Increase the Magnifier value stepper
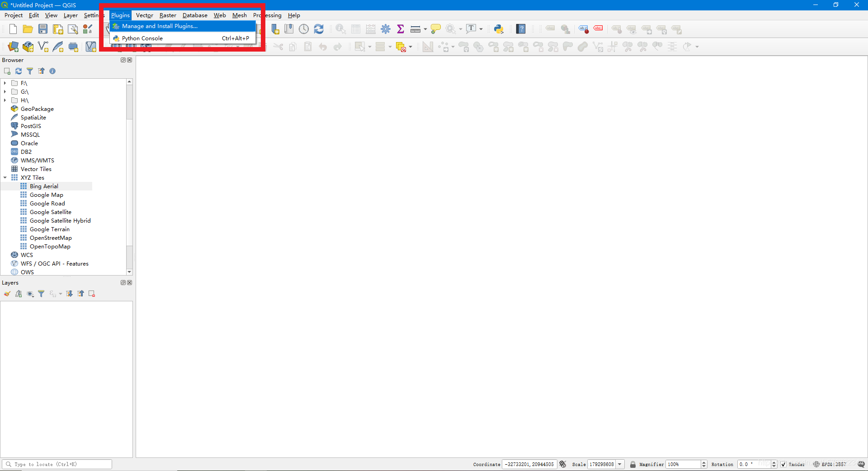Image resolution: width=868 pixels, height=471 pixels. tap(704, 462)
